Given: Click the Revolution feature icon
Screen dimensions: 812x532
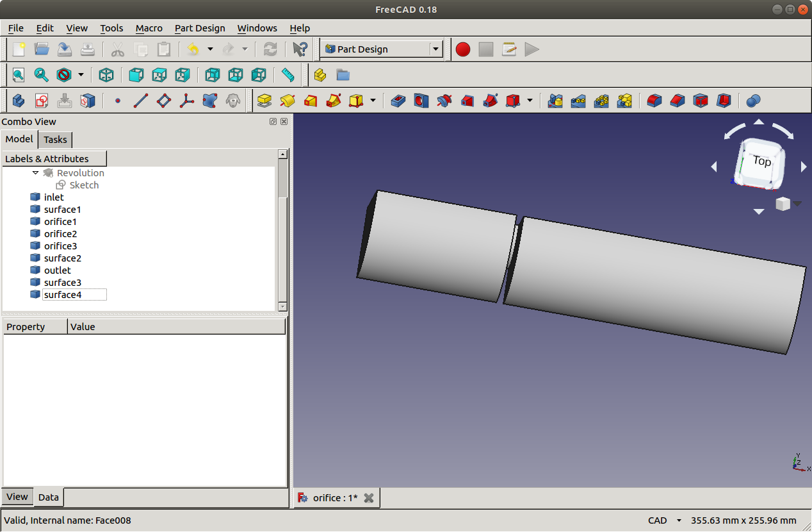Looking at the screenshot, I should coord(288,101).
